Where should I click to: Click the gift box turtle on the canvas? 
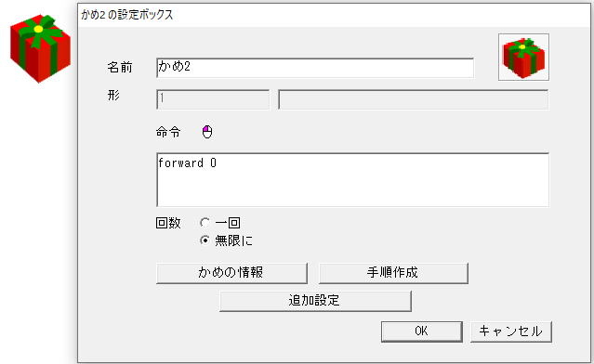tap(40, 48)
